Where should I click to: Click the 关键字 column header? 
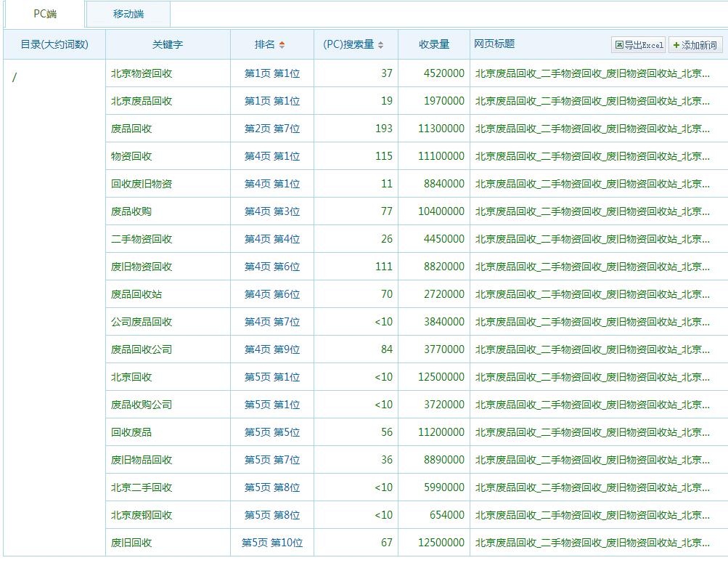168,44
